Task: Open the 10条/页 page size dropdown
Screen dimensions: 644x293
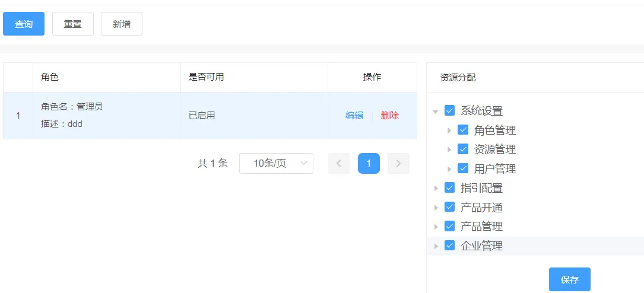Action: [276, 164]
